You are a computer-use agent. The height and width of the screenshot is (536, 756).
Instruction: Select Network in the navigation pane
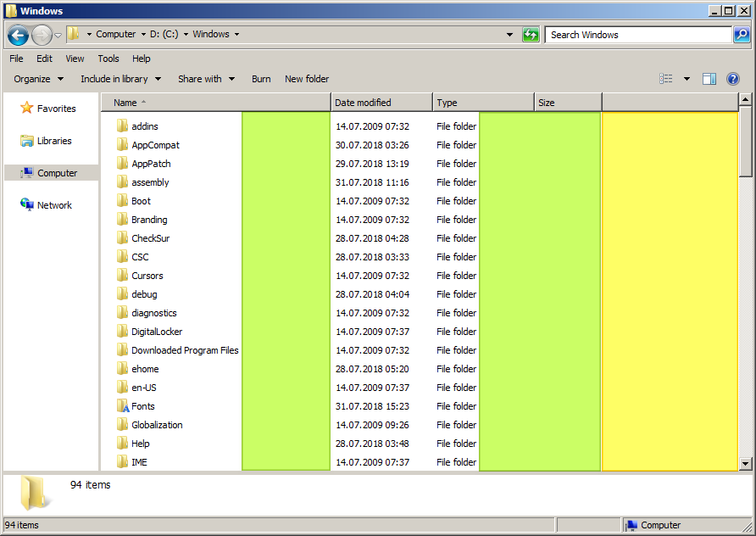click(x=47, y=205)
